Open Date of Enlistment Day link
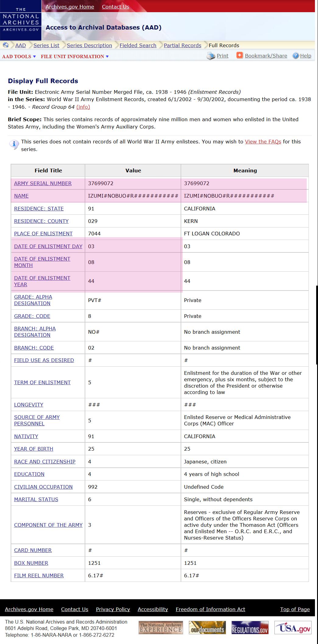318x644 pixels. [48, 246]
